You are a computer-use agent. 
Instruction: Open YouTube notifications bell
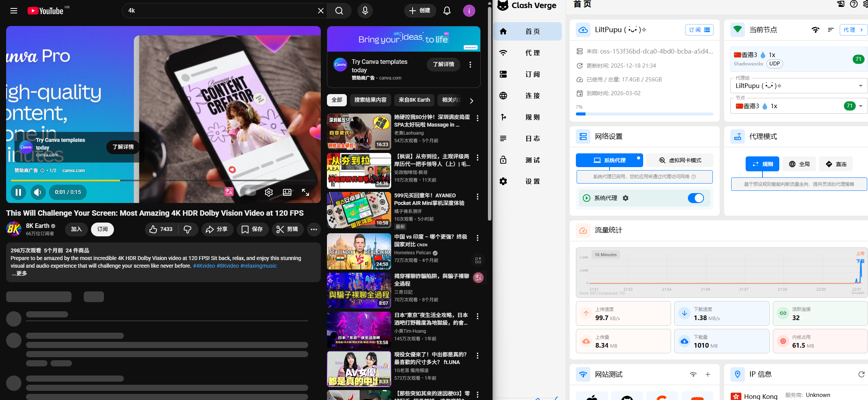click(x=447, y=11)
